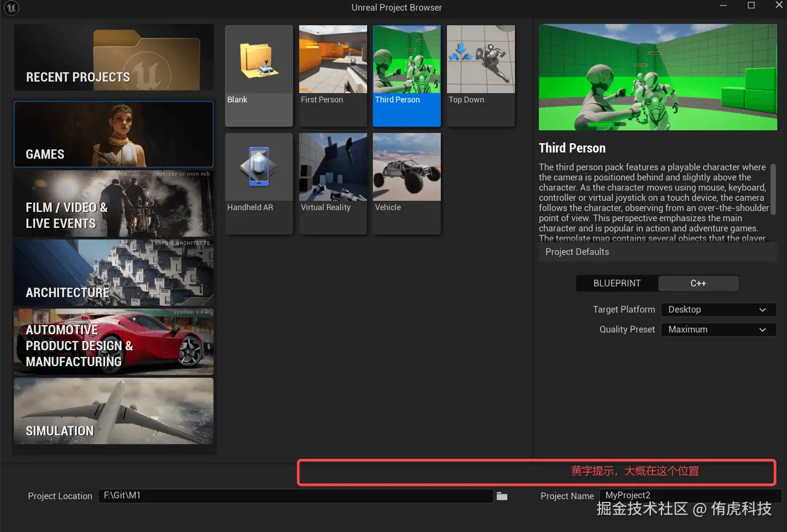Click the Project Location path field
Viewport: 787px width, 532px height.
[296, 496]
